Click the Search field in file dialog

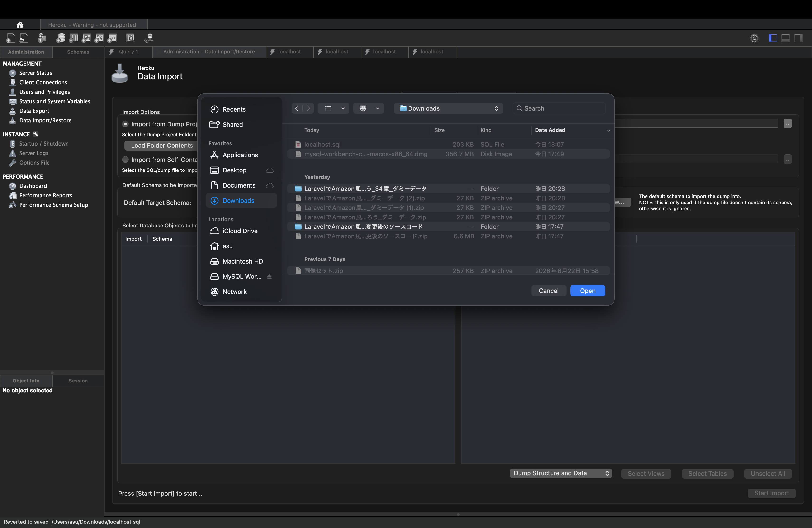pyautogui.click(x=559, y=108)
